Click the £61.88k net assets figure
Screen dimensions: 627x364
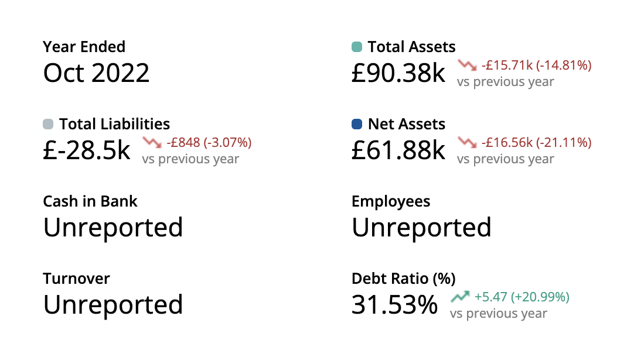coord(398,150)
